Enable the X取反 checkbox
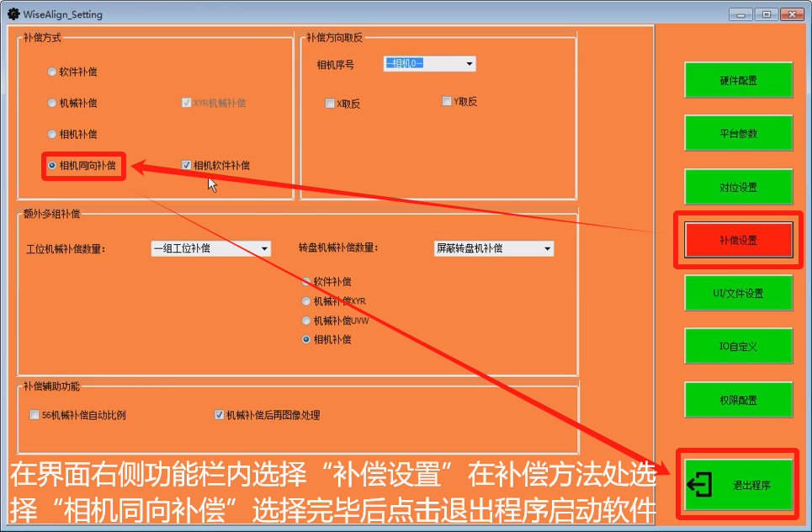The height and width of the screenshot is (532, 812). click(x=330, y=104)
